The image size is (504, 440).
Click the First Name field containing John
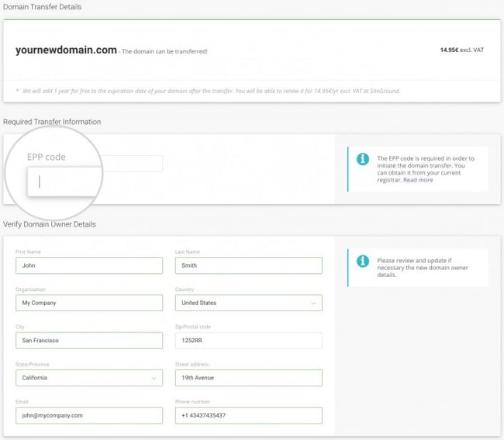point(88,265)
